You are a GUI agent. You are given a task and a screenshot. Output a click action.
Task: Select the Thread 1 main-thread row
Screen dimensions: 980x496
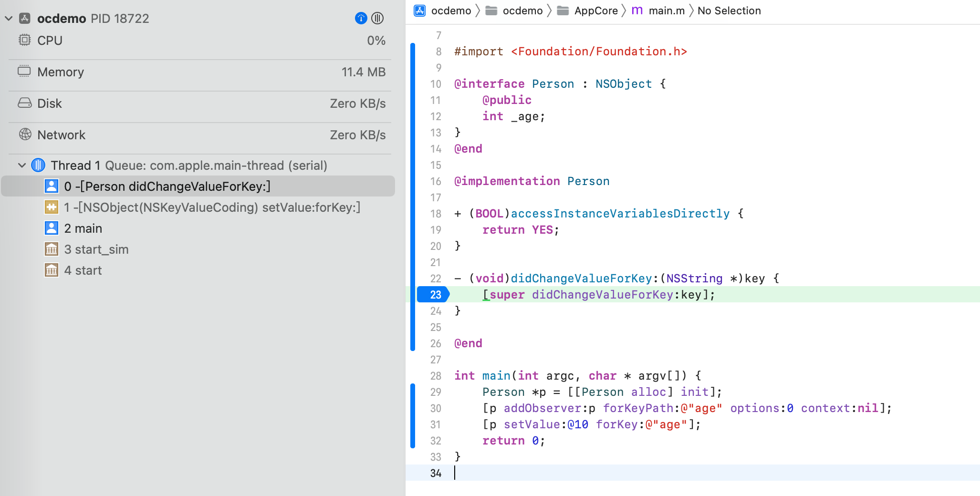point(198,165)
